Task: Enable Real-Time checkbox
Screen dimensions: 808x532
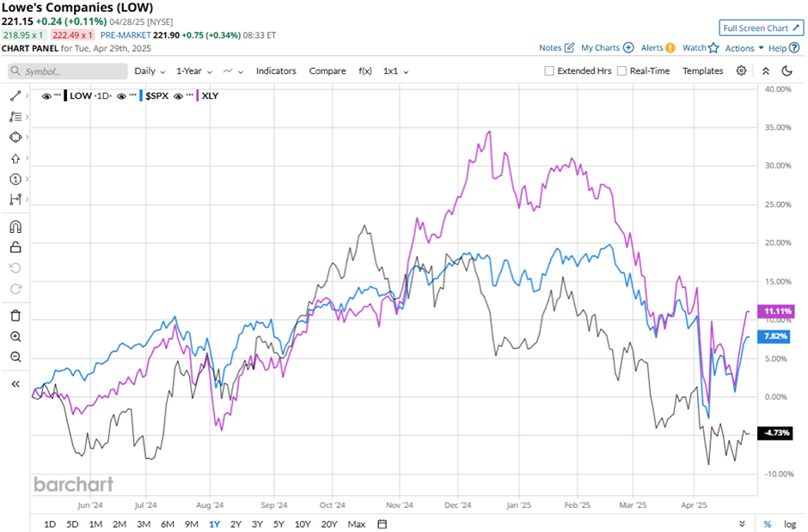Action: click(622, 71)
